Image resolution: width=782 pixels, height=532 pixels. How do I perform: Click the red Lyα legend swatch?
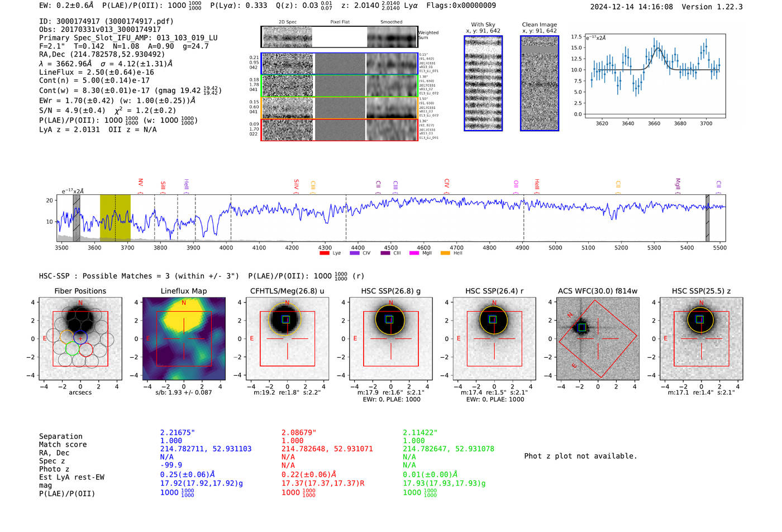pyautogui.click(x=324, y=253)
